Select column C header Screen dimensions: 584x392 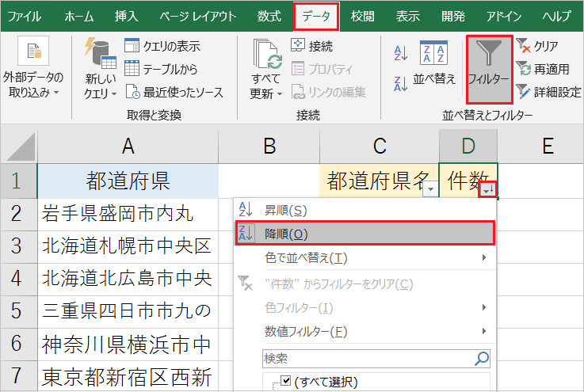(x=380, y=147)
